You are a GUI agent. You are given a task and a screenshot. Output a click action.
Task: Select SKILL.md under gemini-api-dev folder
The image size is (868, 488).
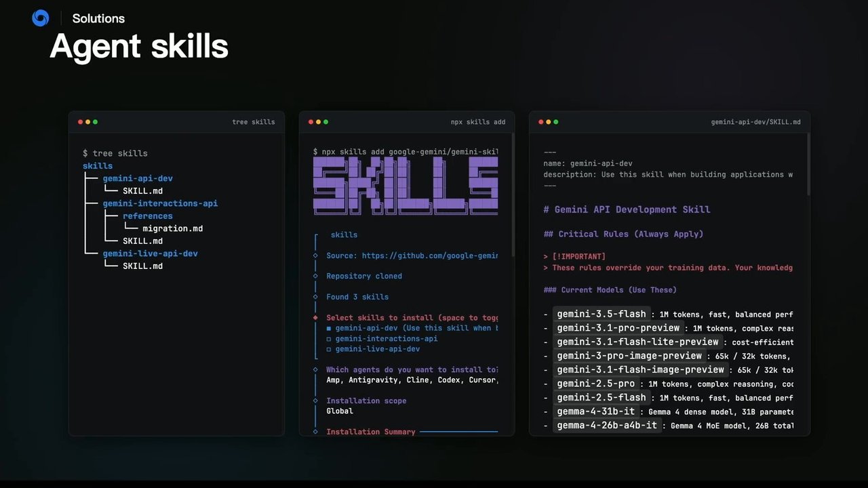[x=142, y=191]
